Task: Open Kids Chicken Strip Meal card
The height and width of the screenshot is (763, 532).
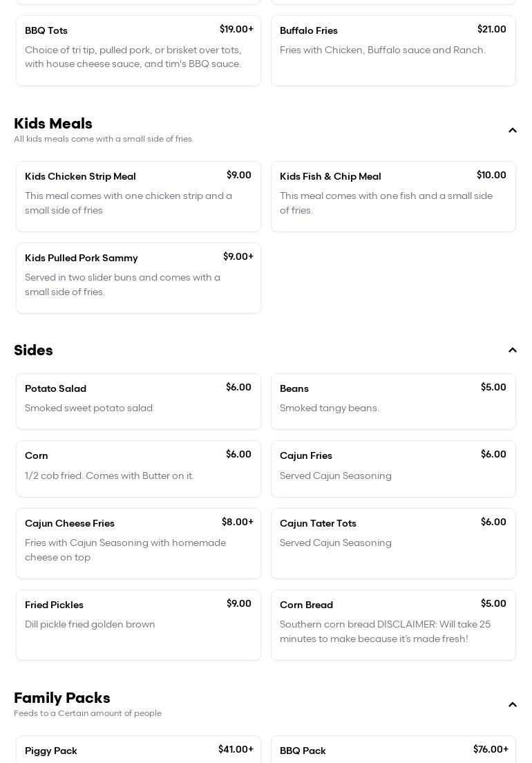Action: (138, 196)
